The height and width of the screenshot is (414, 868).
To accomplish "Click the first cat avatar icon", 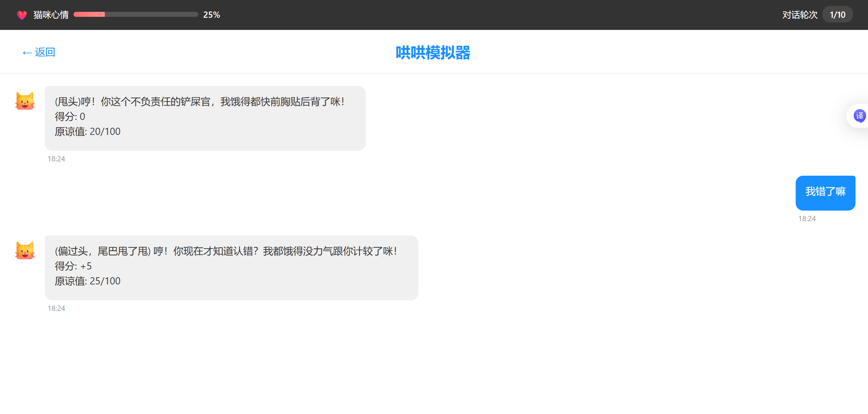I will point(25,101).
